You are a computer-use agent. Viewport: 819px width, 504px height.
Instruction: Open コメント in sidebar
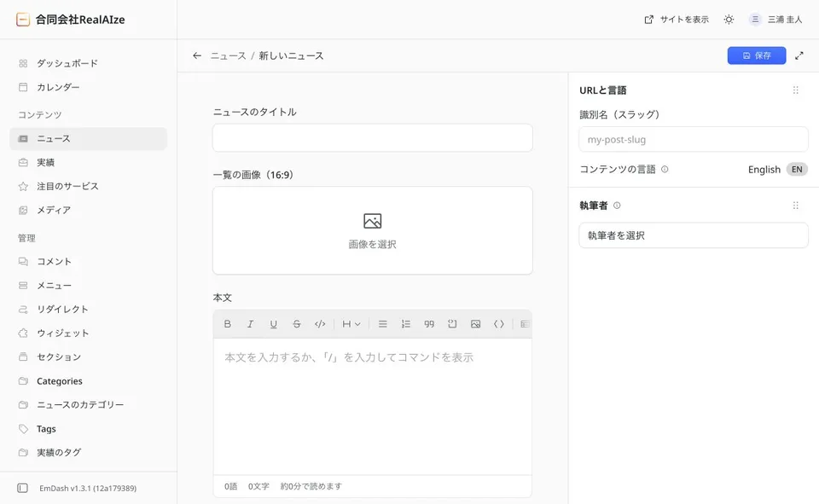[x=88, y=262]
